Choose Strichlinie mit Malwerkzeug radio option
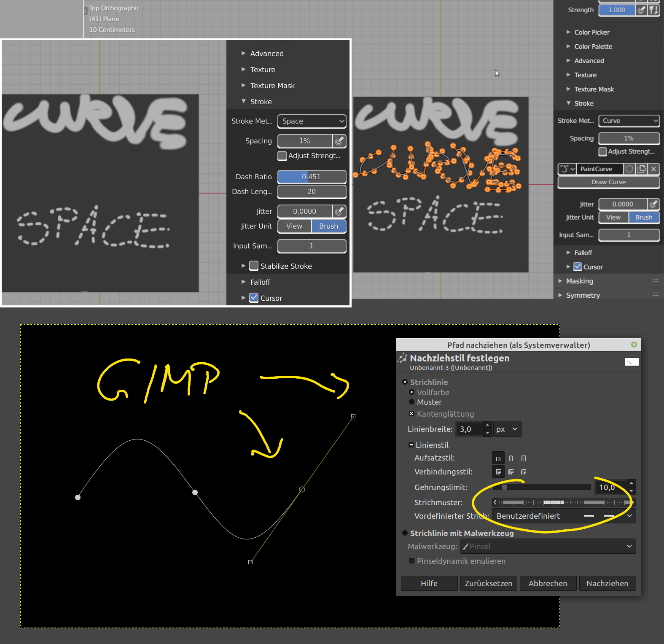664x644 pixels. (405, 533)
